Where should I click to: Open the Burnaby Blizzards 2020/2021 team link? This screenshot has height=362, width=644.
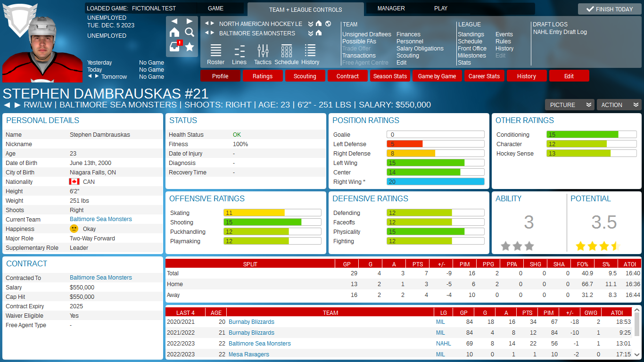tap(251, 322)
